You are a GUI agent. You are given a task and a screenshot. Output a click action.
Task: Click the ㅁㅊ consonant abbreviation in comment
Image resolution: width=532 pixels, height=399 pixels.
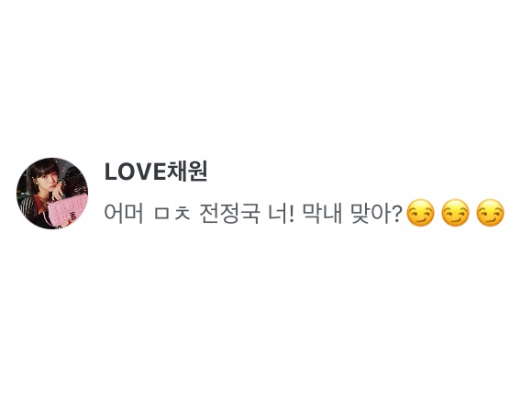[172, 214]
